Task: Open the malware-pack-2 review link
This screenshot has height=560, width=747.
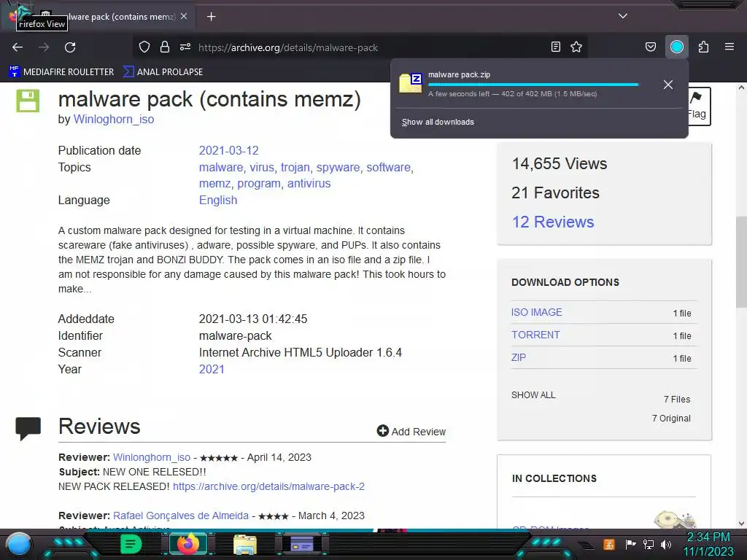Action: (x=268, y=486)
